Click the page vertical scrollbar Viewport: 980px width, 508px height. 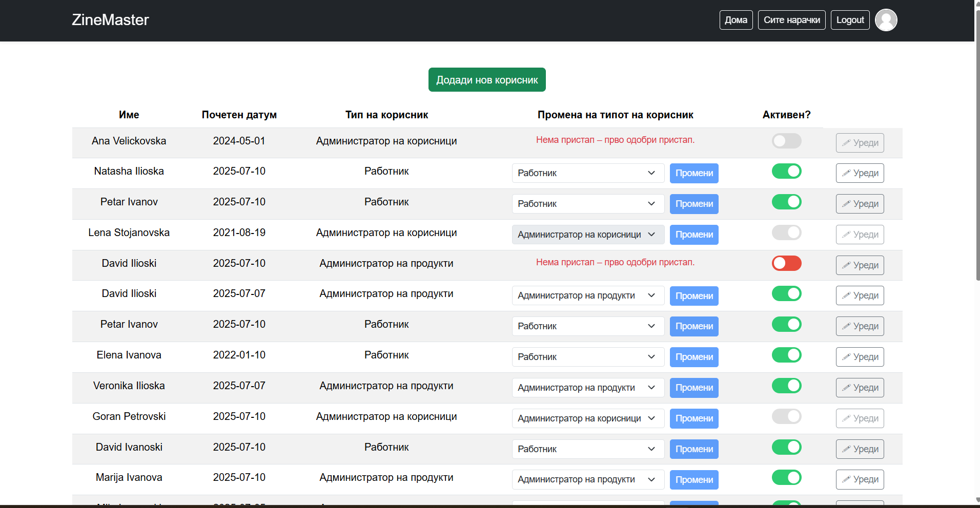pos(977,154)
